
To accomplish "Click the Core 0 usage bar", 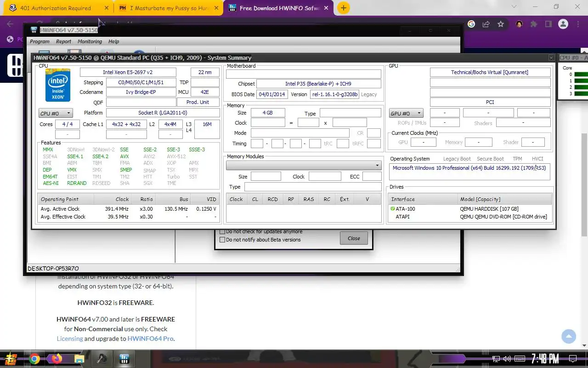I will coord(581,75).
